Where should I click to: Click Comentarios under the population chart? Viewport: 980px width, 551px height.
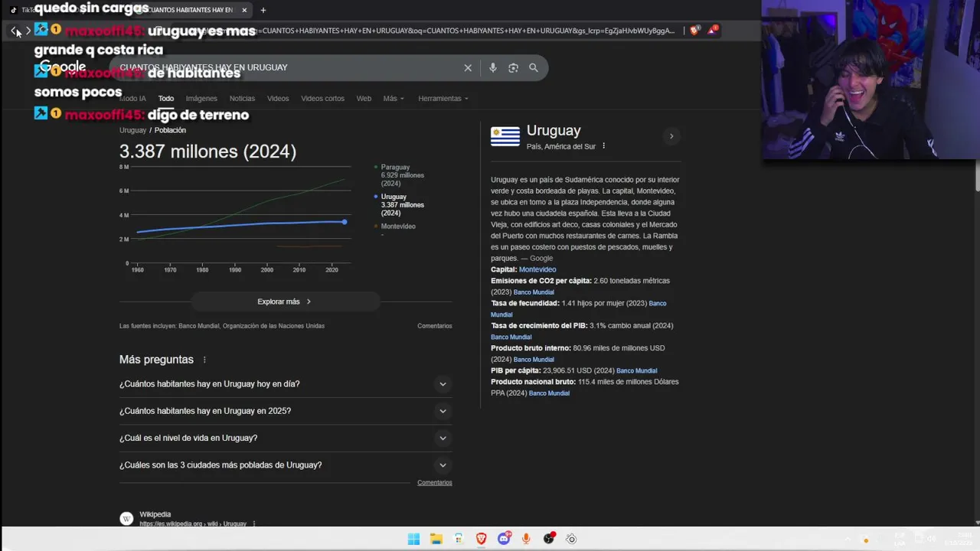point(435,326)
